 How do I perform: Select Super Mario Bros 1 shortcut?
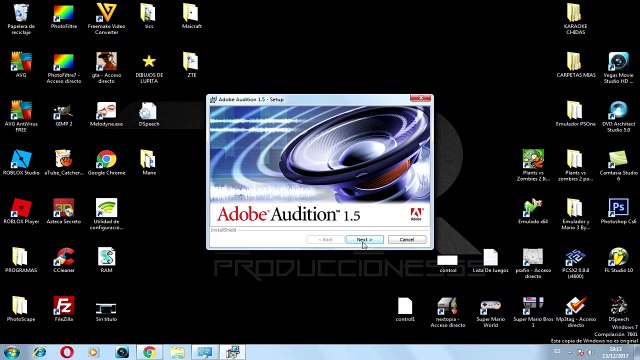pos(533,312)
